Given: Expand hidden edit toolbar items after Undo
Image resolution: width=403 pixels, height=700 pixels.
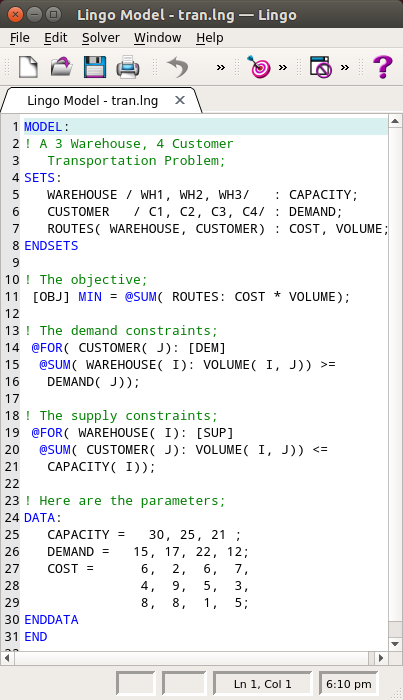Looking at the screenshot, I should click(220, 68).
